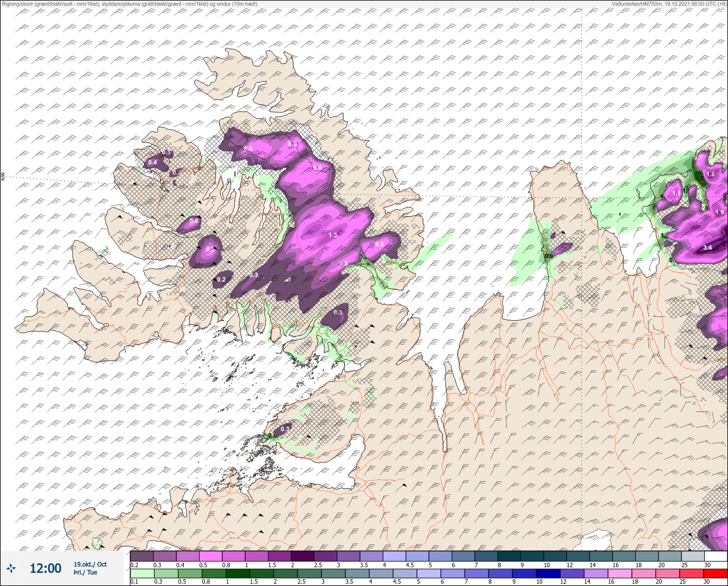The width and height of the screenshot is (728, 586).
Task: Pick the pale green 0.1 rain legend swatch
Action: pos(142,573)
